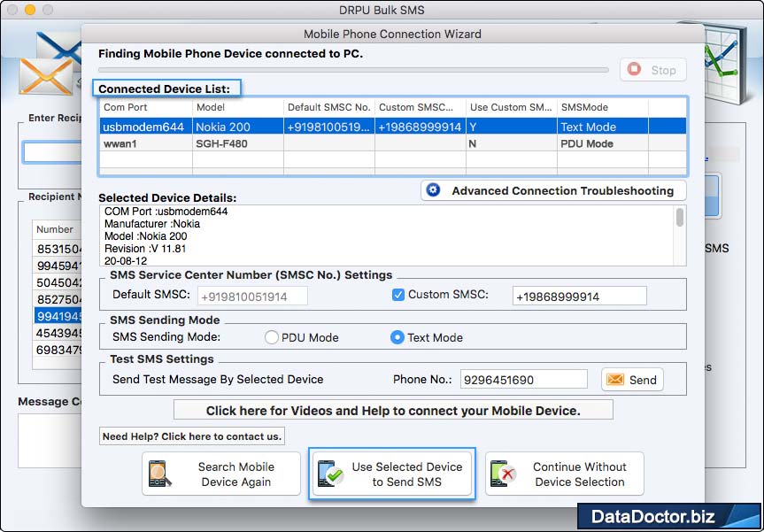Toggle the Custom SMSC checkbox
The width and height of the screenshot is (764, 532).
click(398, 295)
